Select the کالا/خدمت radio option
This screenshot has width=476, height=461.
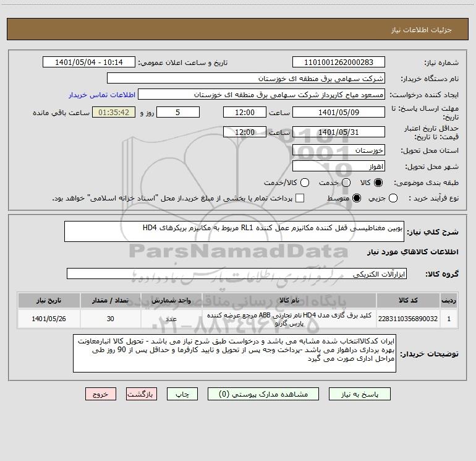[305, 183]
